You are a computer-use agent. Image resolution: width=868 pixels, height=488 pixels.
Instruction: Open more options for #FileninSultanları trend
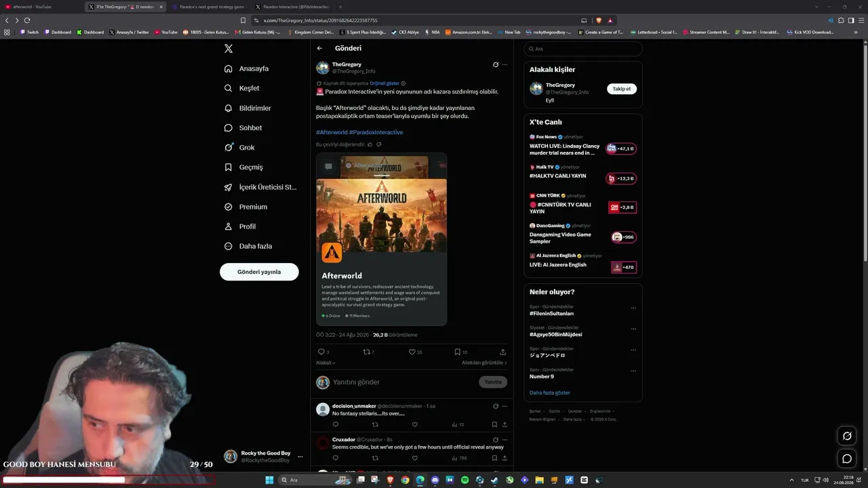pos(633,308)
